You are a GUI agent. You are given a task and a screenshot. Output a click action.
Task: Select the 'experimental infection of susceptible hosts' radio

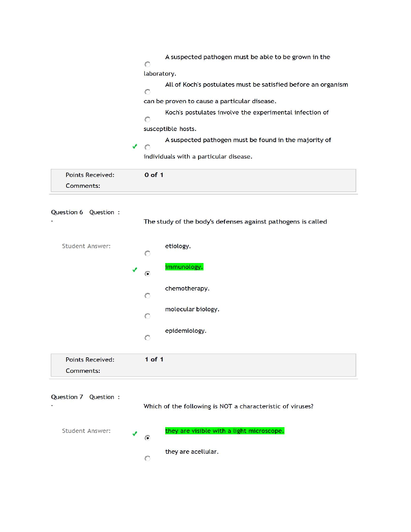[147, 120]
